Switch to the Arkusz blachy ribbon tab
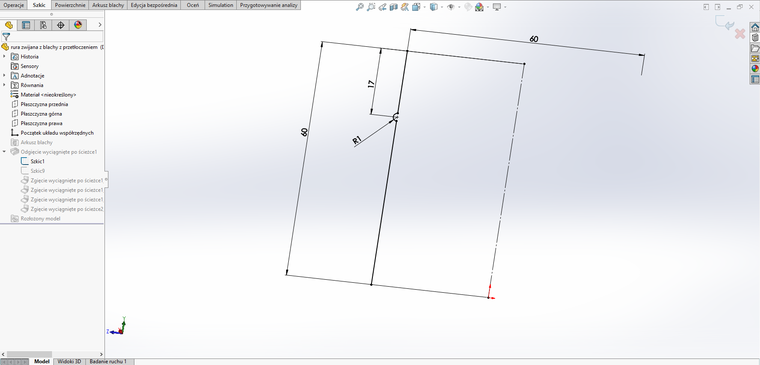 point(109,5)
